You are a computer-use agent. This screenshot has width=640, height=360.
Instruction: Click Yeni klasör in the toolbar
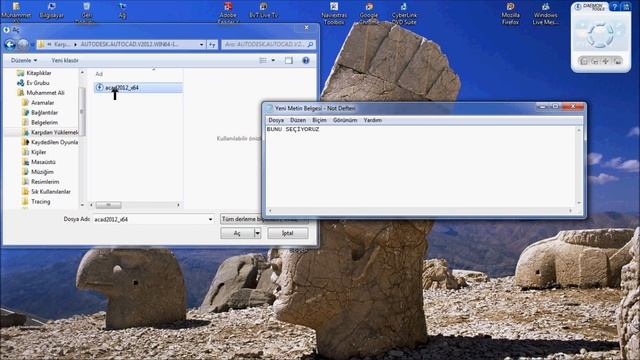[x=64, y=60]
